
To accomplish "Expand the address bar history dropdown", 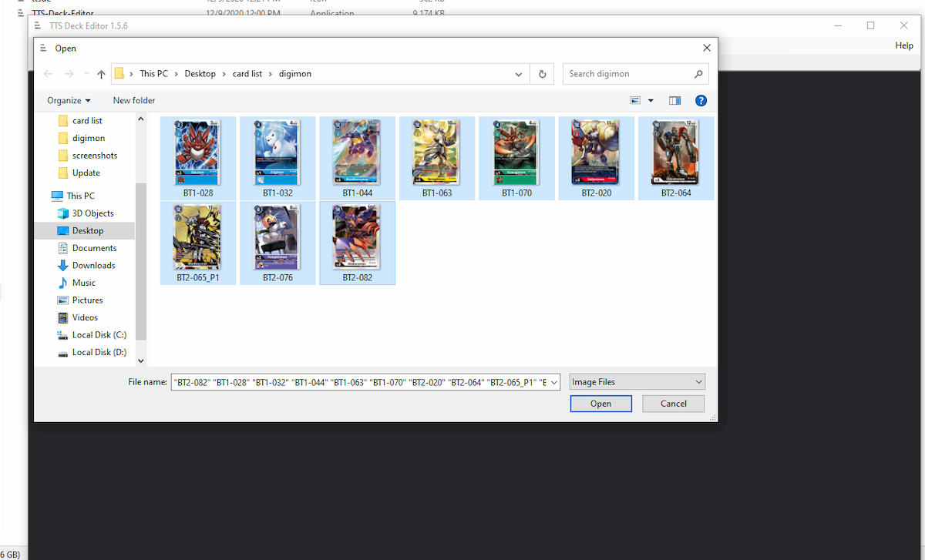I will click(x=518, y=73).
